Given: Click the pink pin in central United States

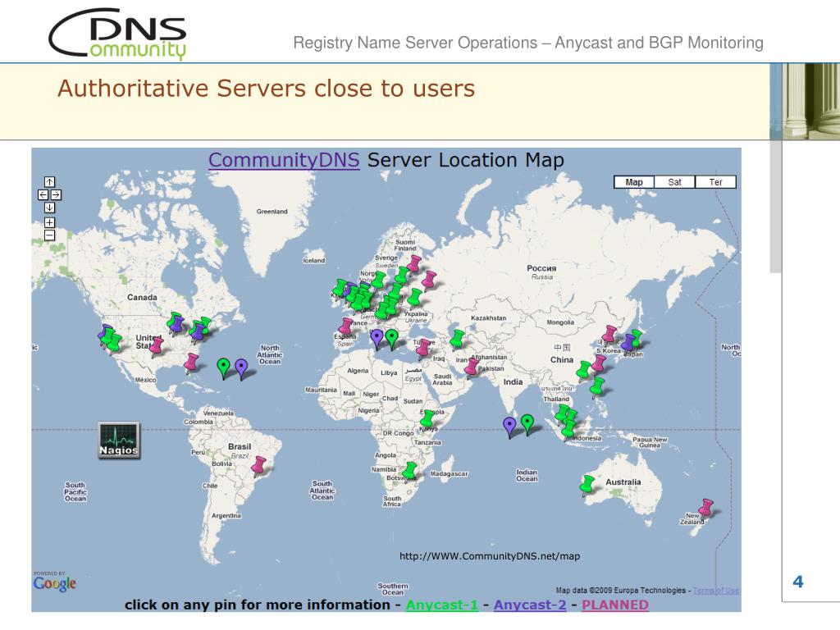Looking at the screenshot, I should [157, 347].
